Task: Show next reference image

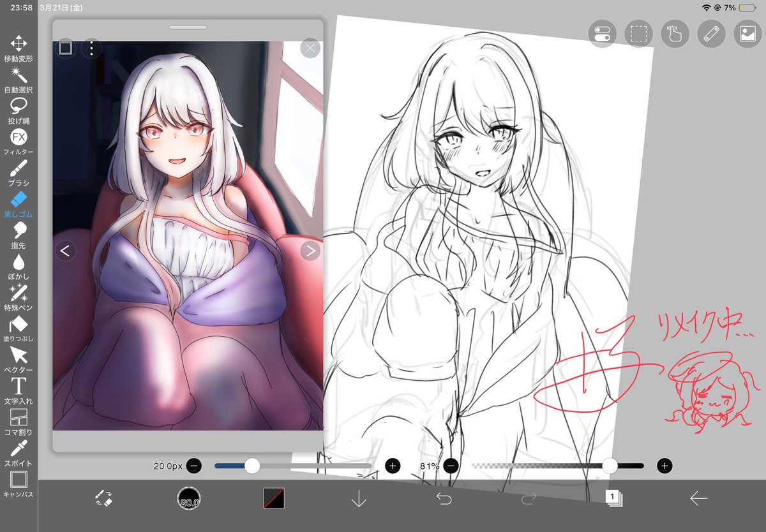Action: pyautogui.click(x=310, y=251)
